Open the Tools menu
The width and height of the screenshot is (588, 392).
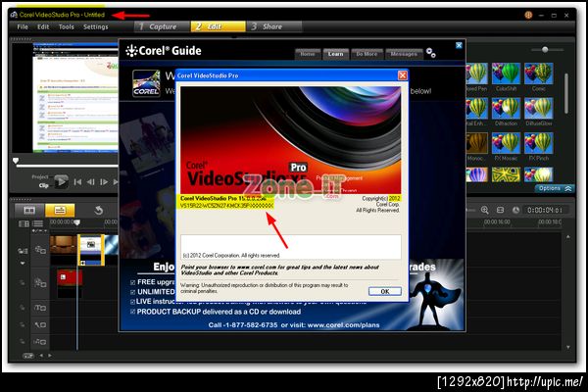66,26
